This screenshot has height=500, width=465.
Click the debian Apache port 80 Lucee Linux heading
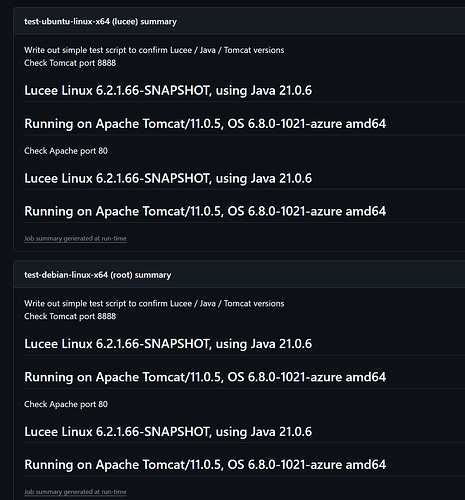point(168,432)
